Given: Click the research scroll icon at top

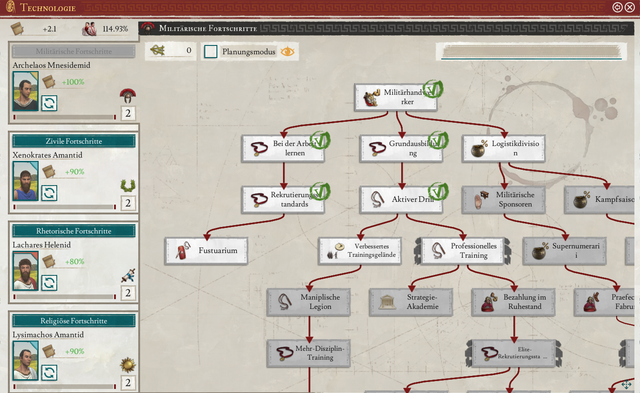Looking at the screenshot, I should [x=17, y=29].
